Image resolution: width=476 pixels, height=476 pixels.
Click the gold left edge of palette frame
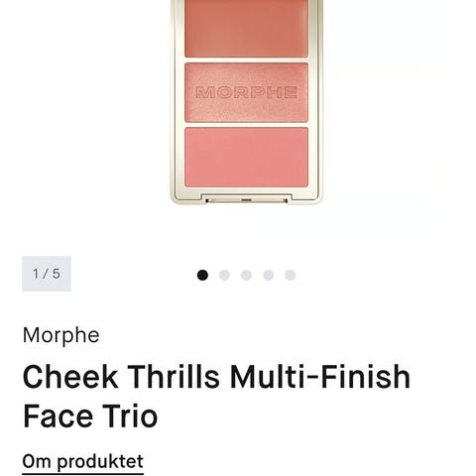pyautogui.click(x=178, y=99)
